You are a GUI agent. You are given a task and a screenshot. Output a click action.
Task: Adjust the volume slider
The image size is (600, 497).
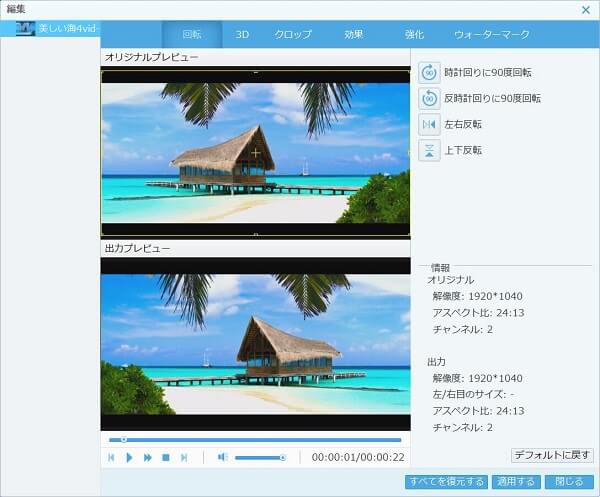(259, 457)
